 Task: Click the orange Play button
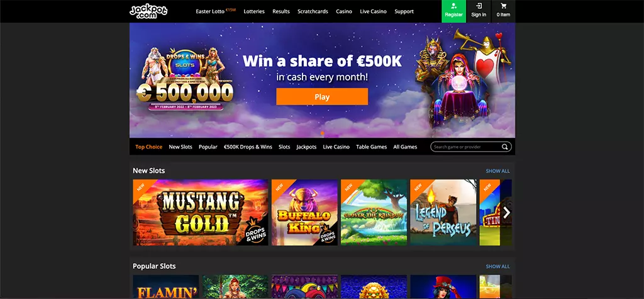tap(322, 97)
